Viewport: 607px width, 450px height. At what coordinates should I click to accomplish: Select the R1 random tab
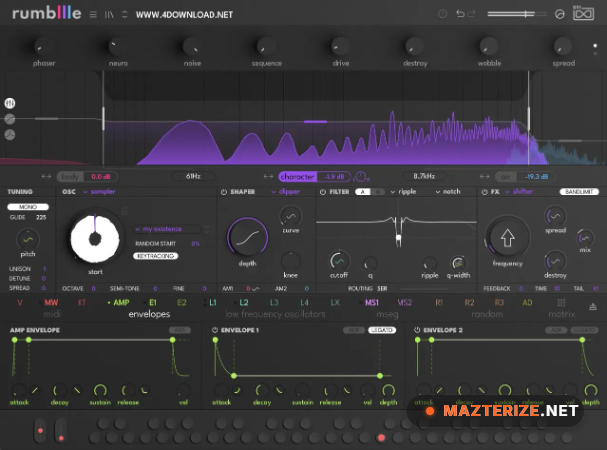coord(439,302)
